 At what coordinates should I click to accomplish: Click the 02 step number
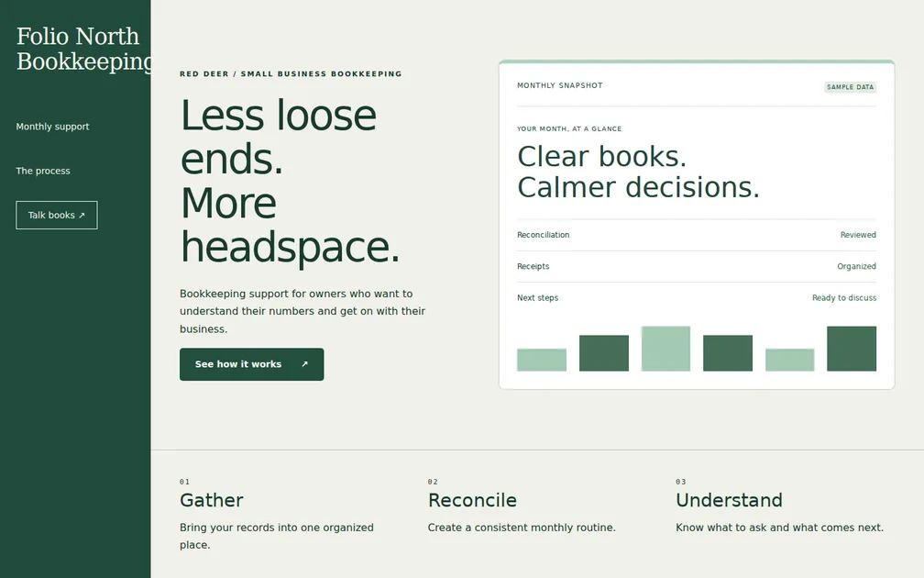click(x=433, y=482)
